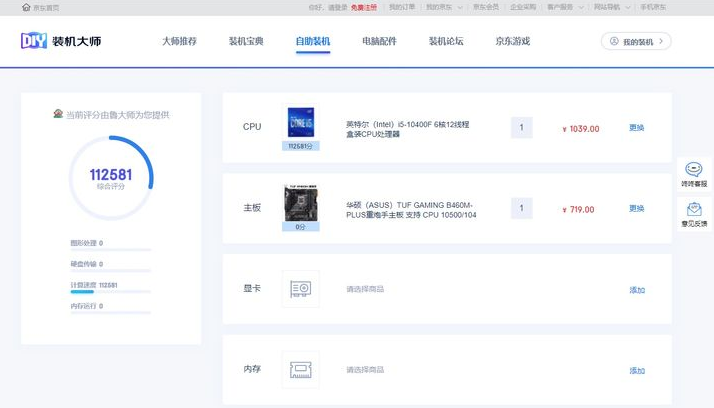Open the 我的订单 link
The image size is (714, 408).
(402, 7)
